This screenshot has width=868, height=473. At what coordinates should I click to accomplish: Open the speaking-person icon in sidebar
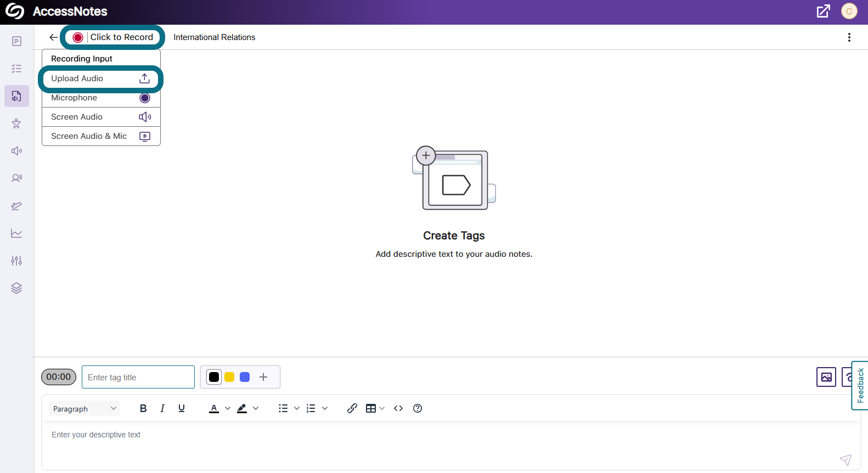click(17, 178)
